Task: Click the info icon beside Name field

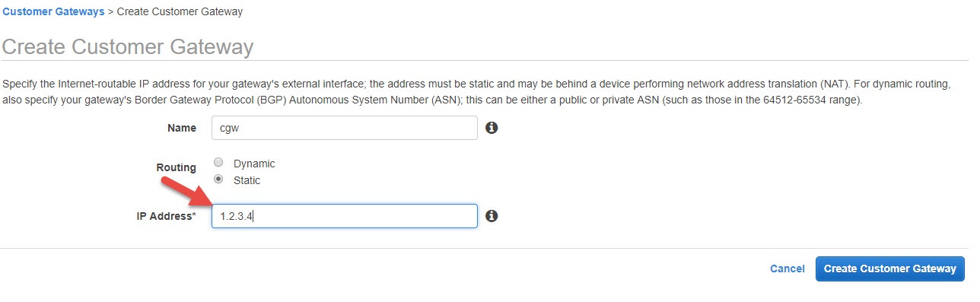Action: (x=492, y=128)
